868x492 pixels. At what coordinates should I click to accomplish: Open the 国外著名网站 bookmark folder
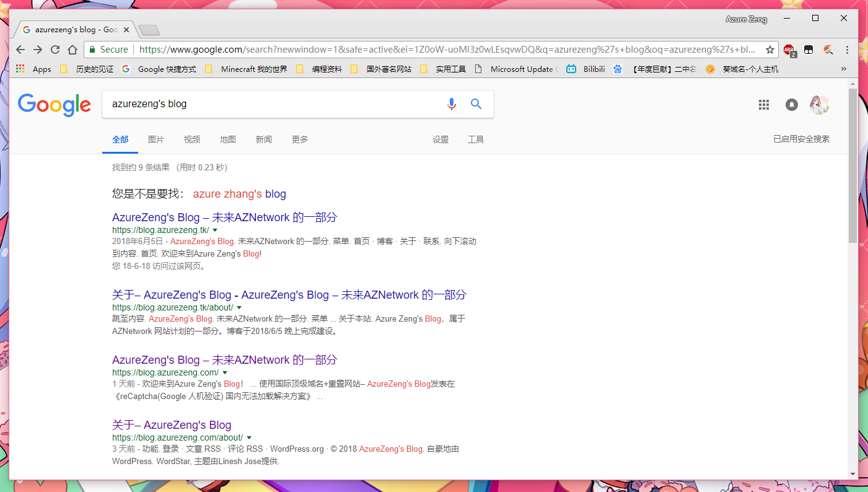[x=381, y=69]
